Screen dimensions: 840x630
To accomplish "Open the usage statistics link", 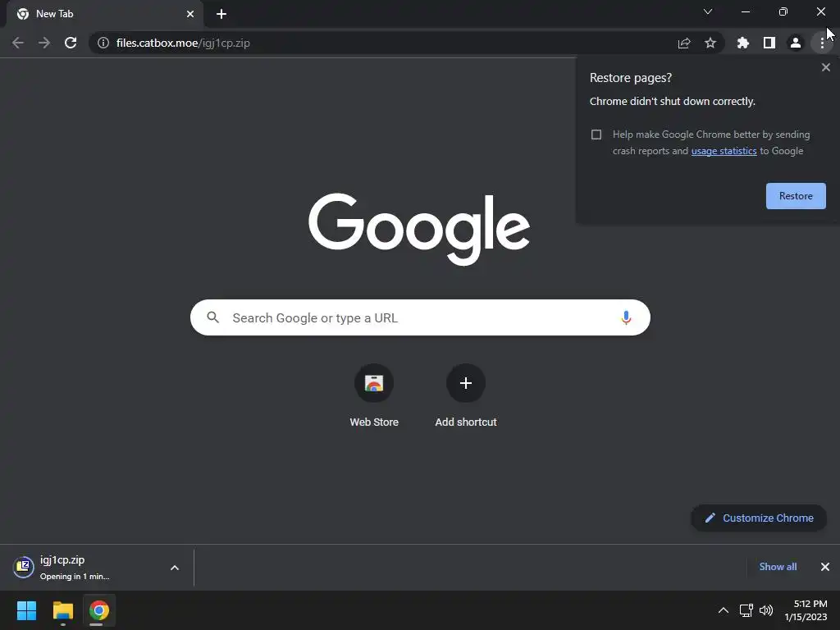I will (x=724, y=151).
